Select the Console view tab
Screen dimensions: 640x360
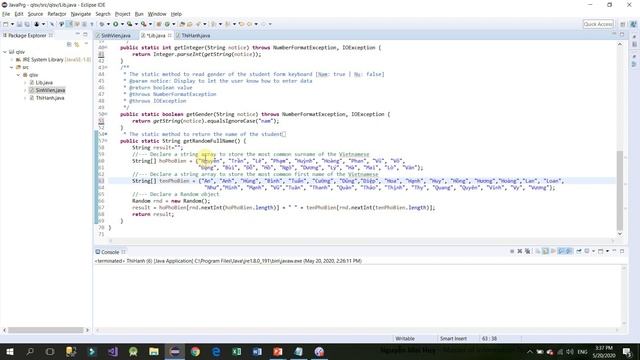pyautogui.click(x=110, y=252)
